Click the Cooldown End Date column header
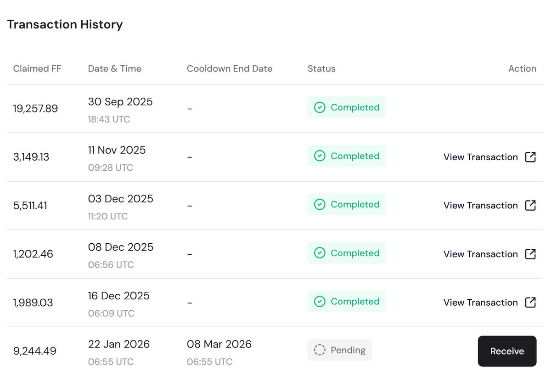 [x=230, y=69]
